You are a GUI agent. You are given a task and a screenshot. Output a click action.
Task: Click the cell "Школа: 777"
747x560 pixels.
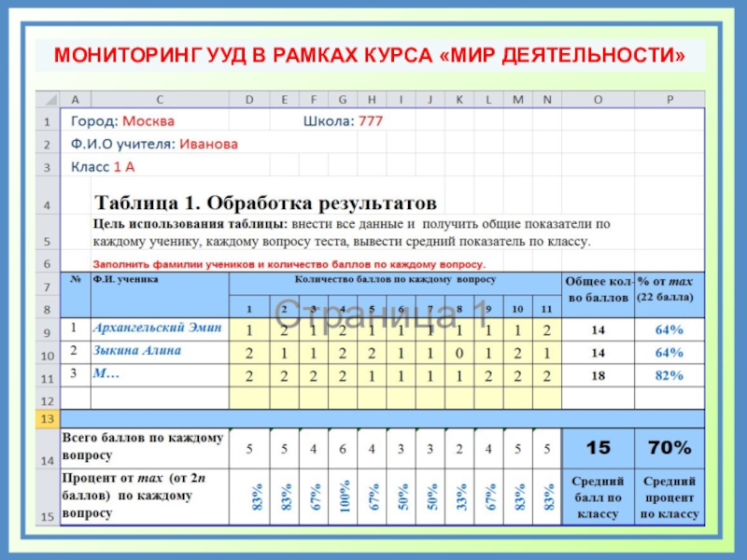[343, 121]
